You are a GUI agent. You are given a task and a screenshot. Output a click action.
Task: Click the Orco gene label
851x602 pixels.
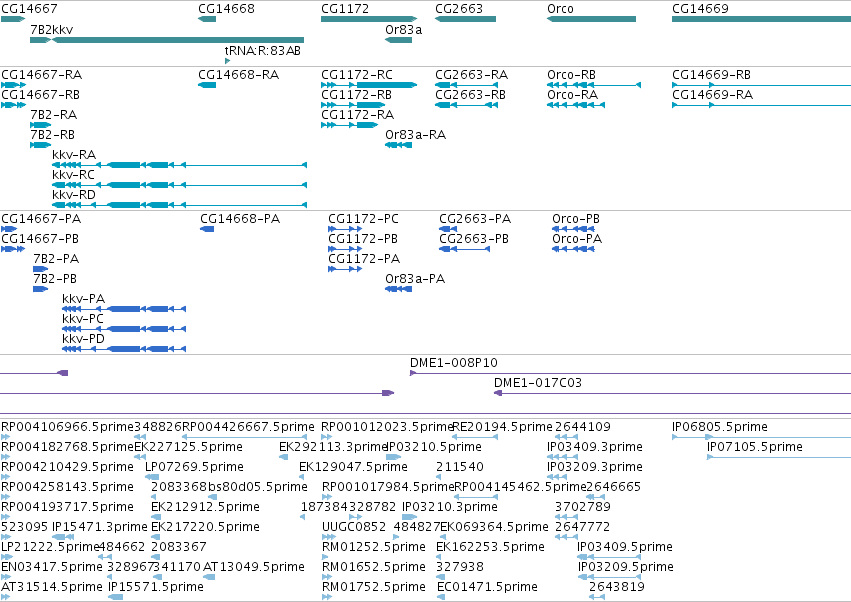pos(560,9)
